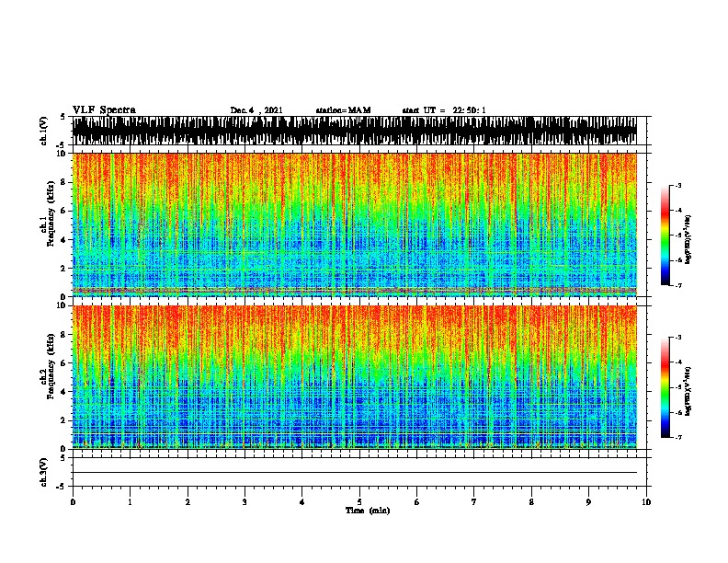This screenshot has height=563, width=728.
Task: Click the '2' tick on ch.2 frequency axis
Action: (63, 420)
